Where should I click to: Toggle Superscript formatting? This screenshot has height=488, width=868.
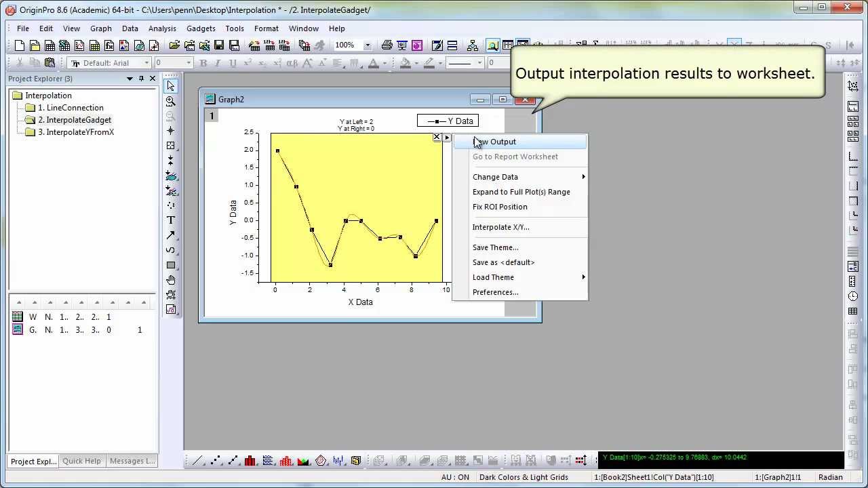pyautogui.click(x=248, y=63)
